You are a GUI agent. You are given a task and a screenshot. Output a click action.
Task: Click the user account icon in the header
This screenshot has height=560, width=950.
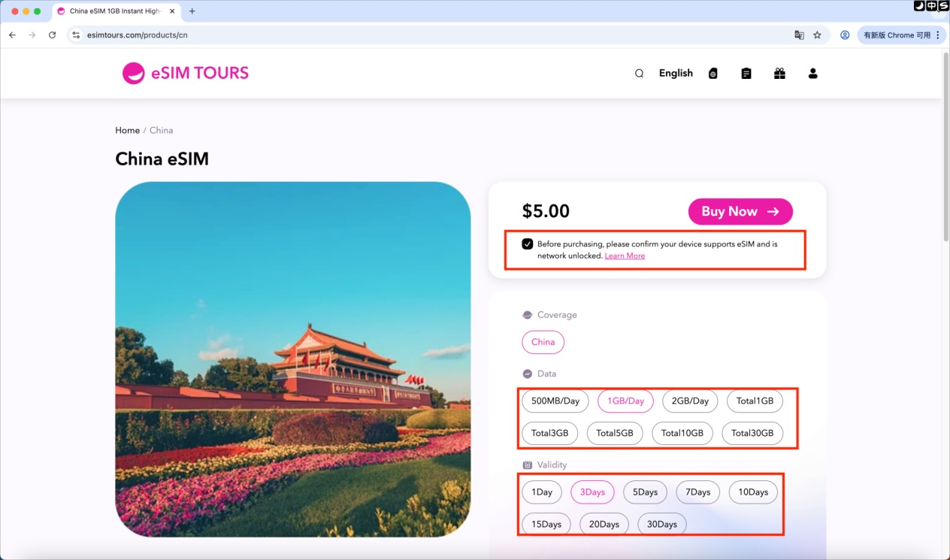[x=812, y=73]
